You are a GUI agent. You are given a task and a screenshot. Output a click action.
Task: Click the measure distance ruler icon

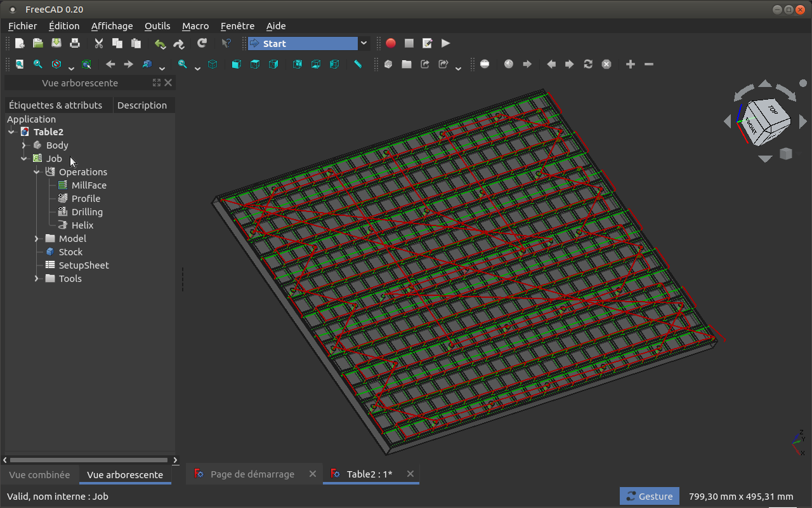[x=358, y=64]
